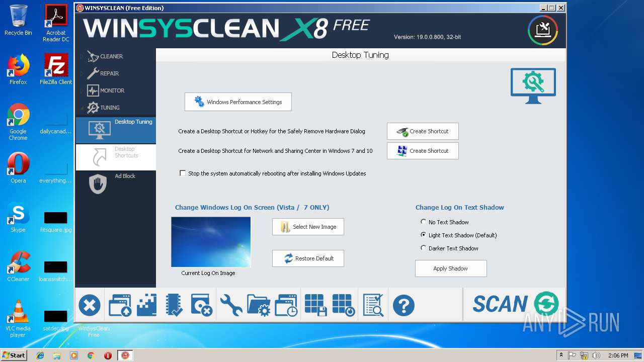Click the Opera desktop icon
This screenshot has height=362, width=644.
pos(18,168)
